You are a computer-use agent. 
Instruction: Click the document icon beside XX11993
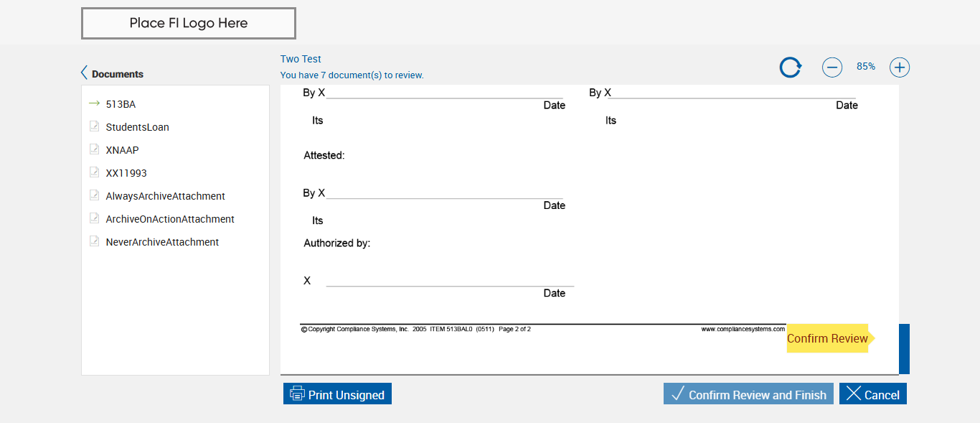(94, 172)
